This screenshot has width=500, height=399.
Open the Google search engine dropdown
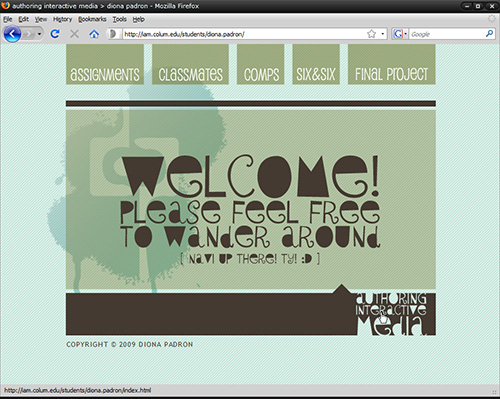[400, 34]
